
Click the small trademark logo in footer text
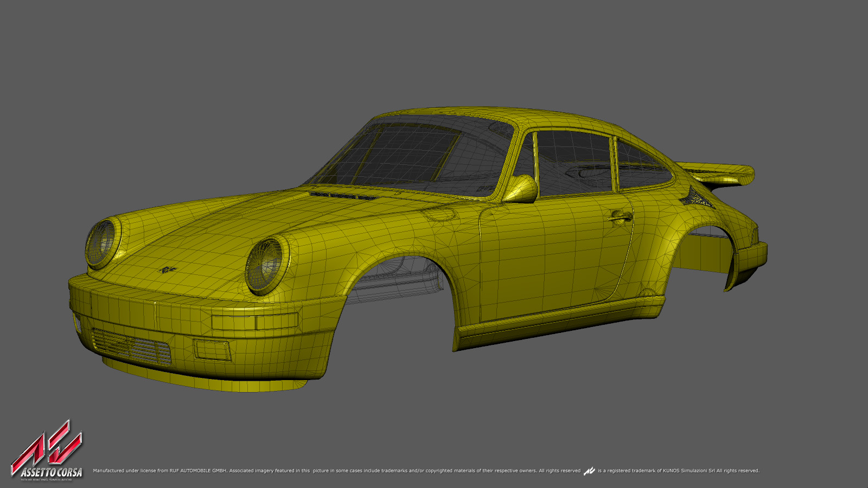(589, 471)
